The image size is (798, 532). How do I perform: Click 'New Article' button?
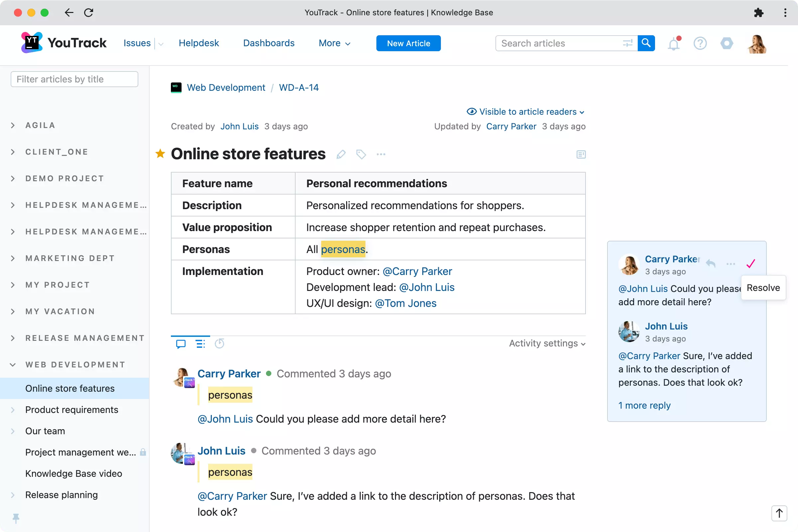pyautogui.click(x=409, y=43)
